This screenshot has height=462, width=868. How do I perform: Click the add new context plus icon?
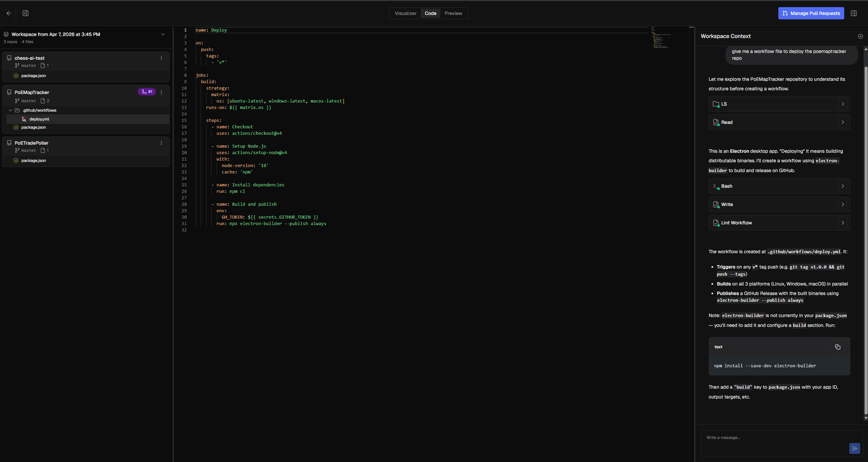(x=860, y=36)
